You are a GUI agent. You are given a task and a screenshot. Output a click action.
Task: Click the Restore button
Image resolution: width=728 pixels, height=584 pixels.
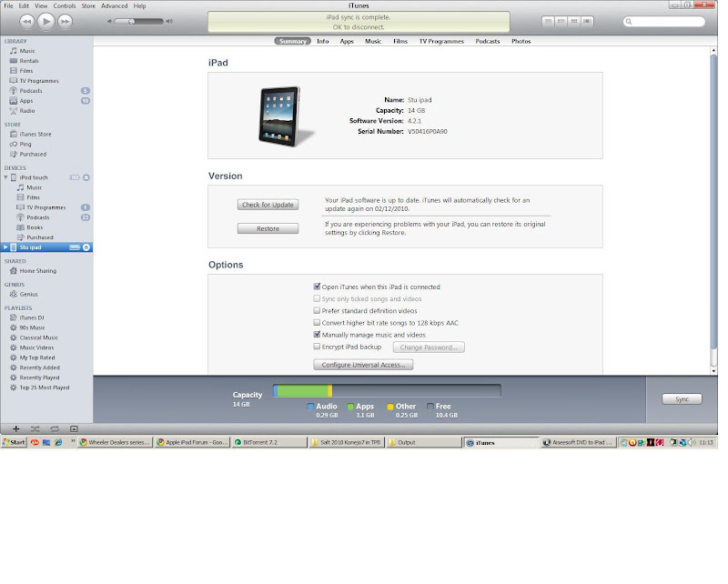[268, 228]
